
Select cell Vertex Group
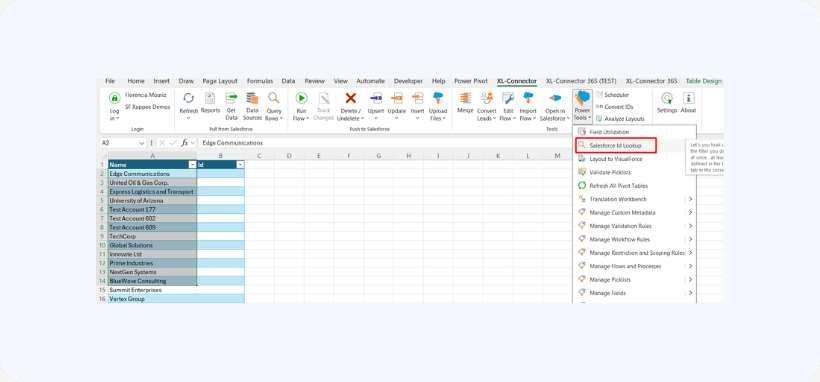tap(152, 299)
